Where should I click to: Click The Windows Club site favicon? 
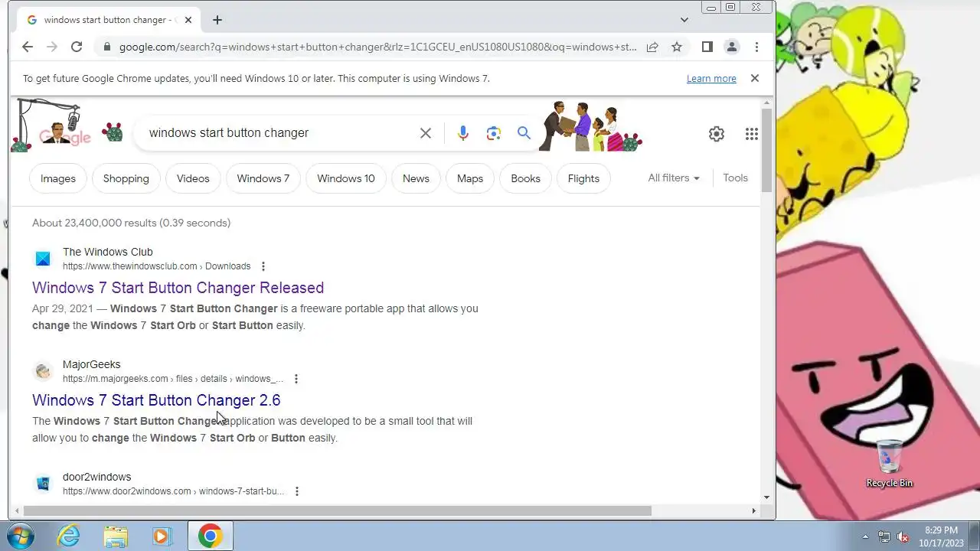pos(43,259)
